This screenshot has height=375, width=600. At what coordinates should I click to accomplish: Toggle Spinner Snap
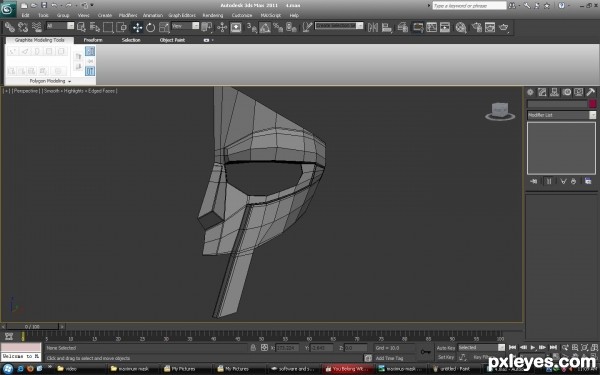tap(292, 27)
